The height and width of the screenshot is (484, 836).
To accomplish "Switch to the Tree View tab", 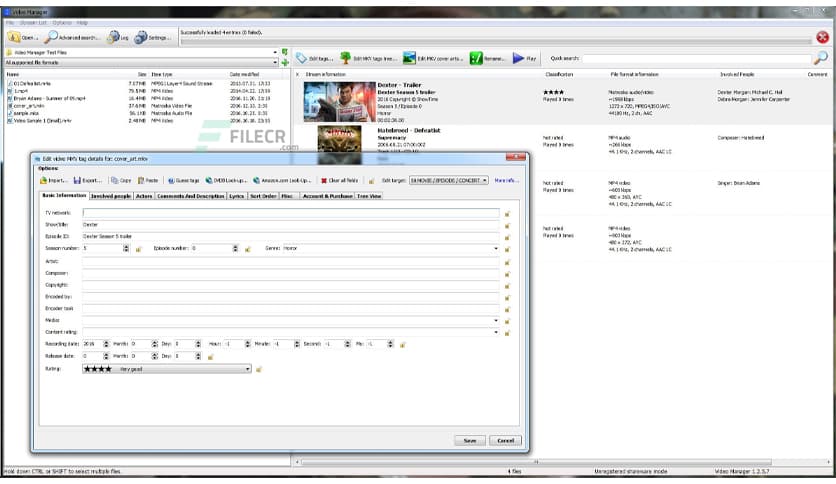I will [x=369, y=196].
